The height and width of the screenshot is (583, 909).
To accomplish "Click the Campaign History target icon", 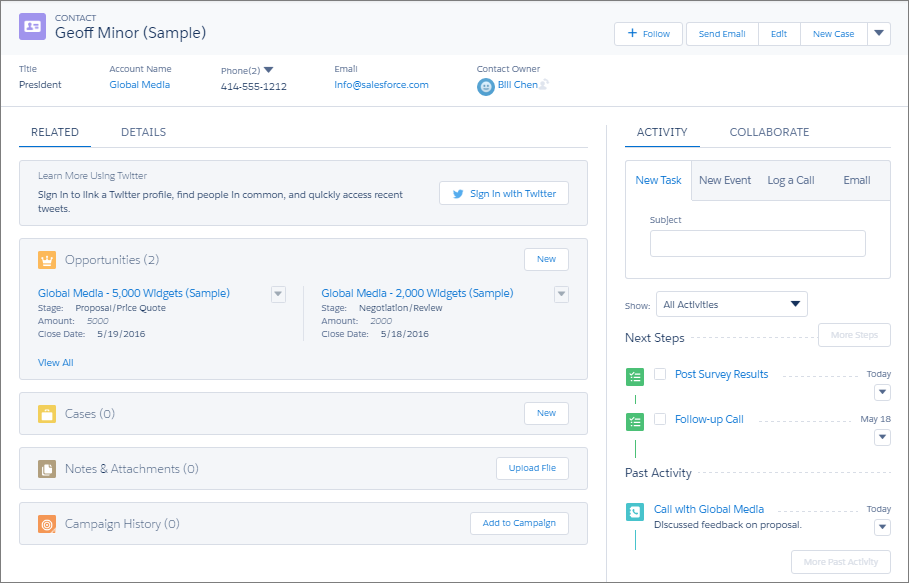I will [x=47, y=524].
